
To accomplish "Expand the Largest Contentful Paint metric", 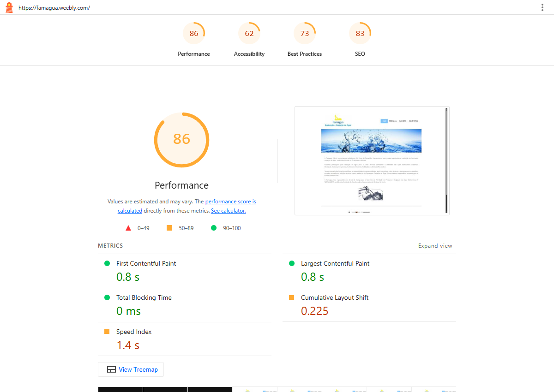I will point(369,271).
